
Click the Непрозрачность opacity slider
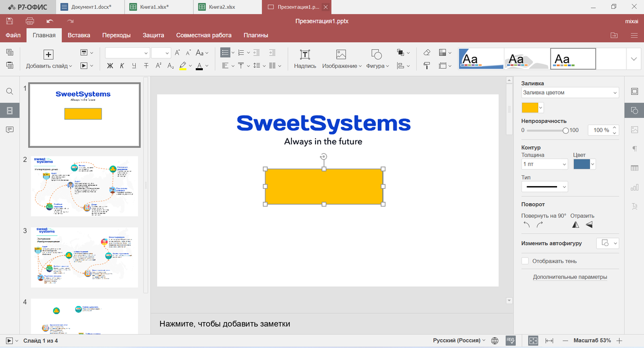pos(546,130)
